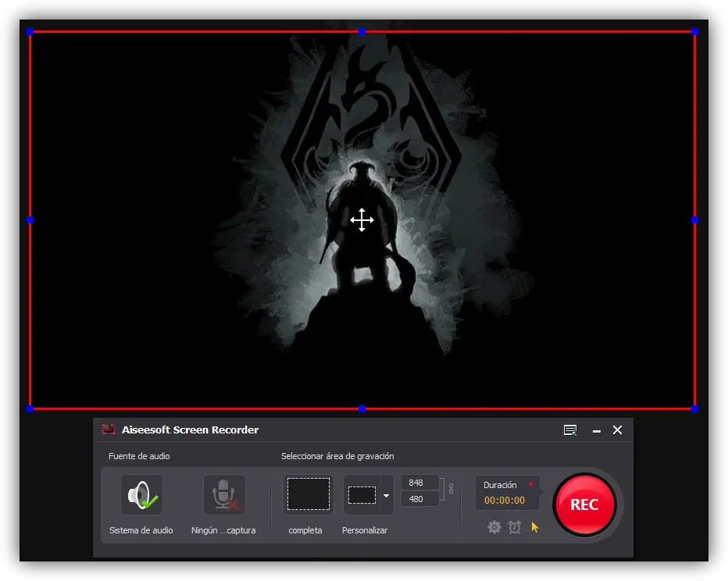Close the Aiseesoft Screen Recorder window
This screenshot has width=728, height=581.
click(618, 430)
